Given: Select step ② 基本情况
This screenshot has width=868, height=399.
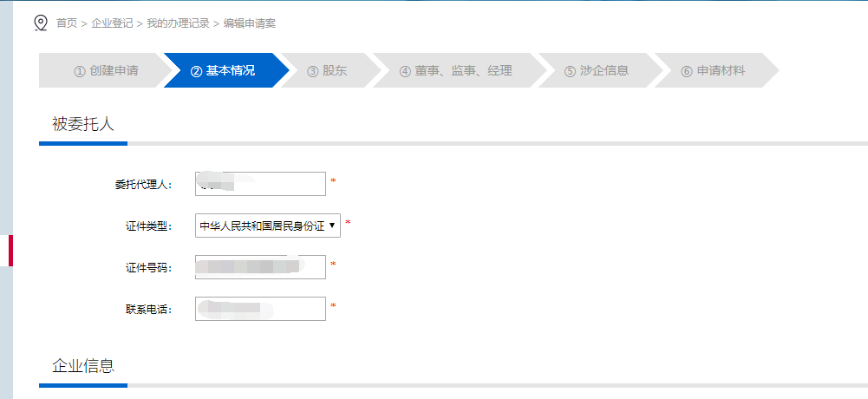Looking at the screenshot, I should (226, 70).
